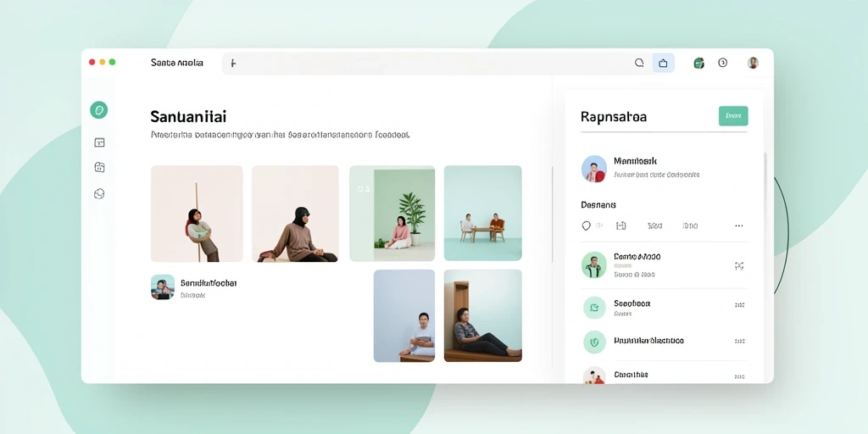The image size is (868, 434).
Task: Click the glasses-man avatar in the right list
Action: pyautogui.click(x=594, y=264)
